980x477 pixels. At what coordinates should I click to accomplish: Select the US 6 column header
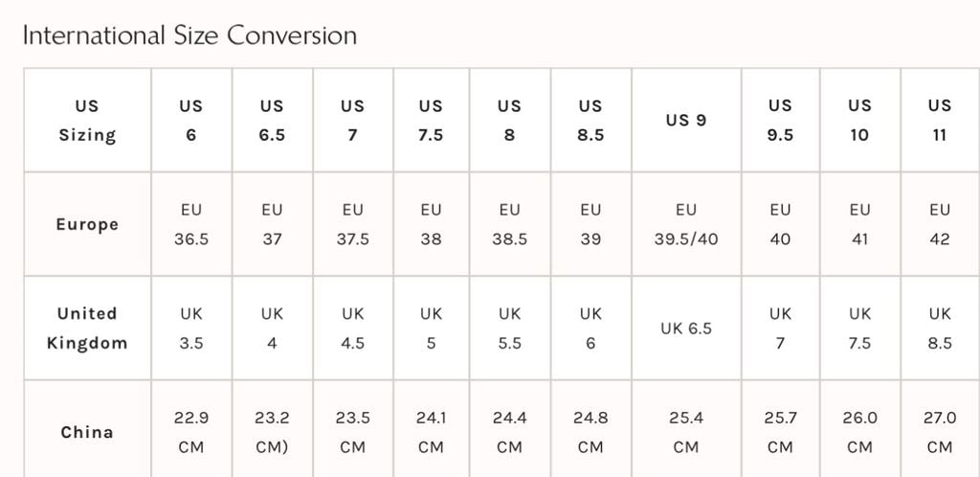191,121
